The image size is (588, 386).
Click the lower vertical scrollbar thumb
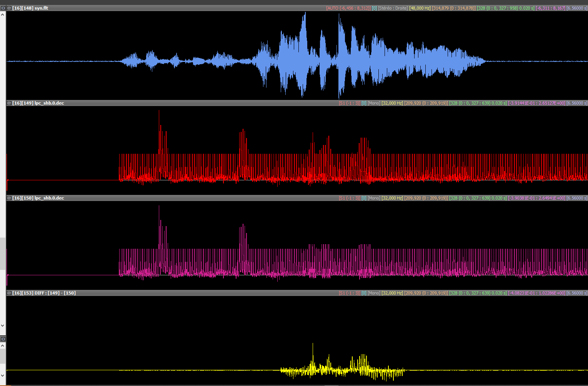click(3, 356)
